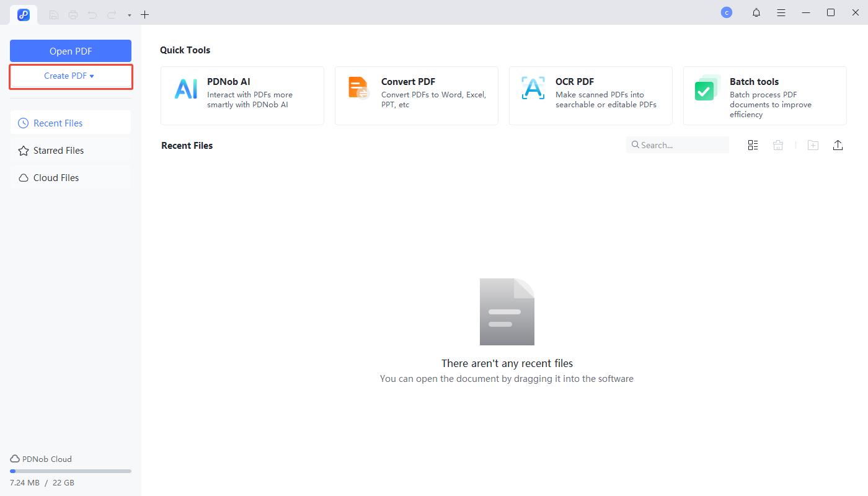The height and width of the screenshot is (496, 868).
Task: Open the hamburger main menu
Action: click(x=781, y=12)
